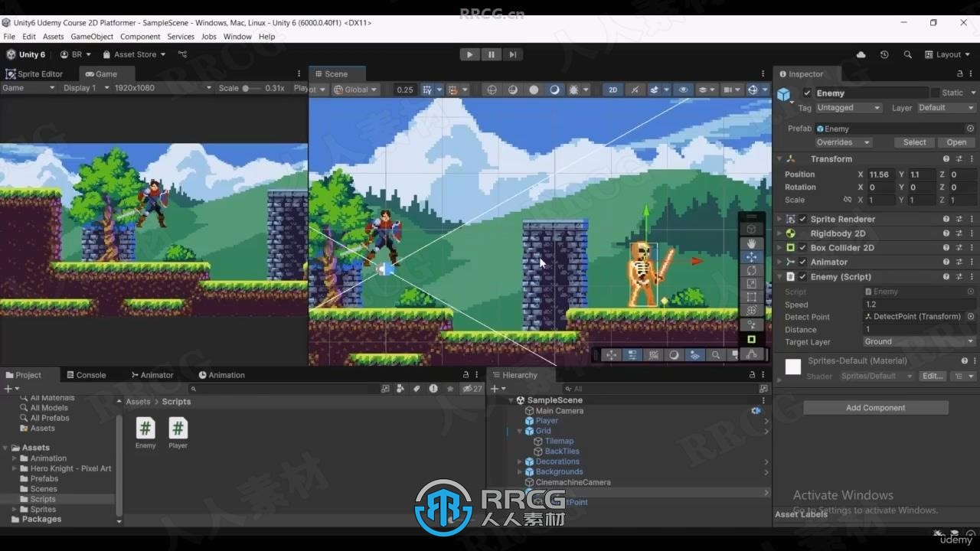Image resolution: width=980 pixels, height=551 pixels.
Task: Open the Tag dropdown showing Untagged
Action: click(x=848, y=108)
